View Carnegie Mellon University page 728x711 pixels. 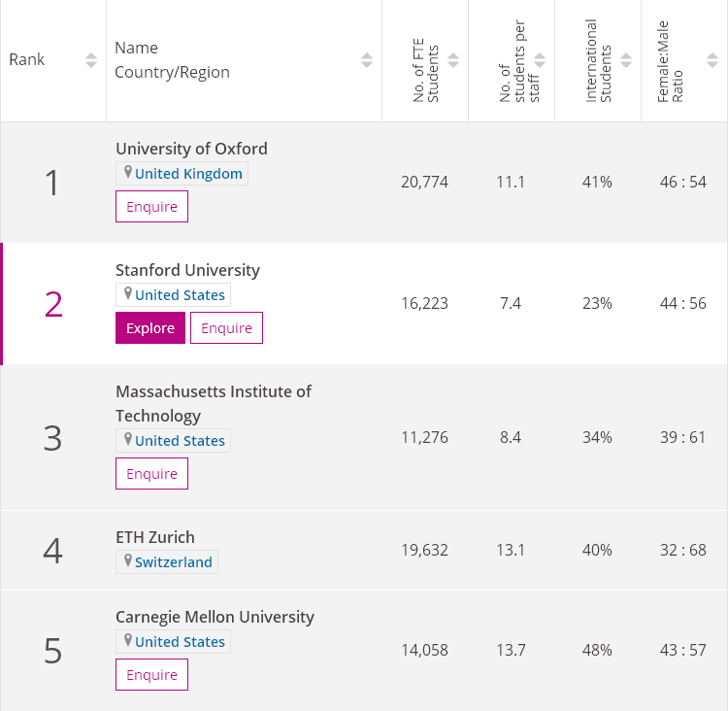coord(215,617)
